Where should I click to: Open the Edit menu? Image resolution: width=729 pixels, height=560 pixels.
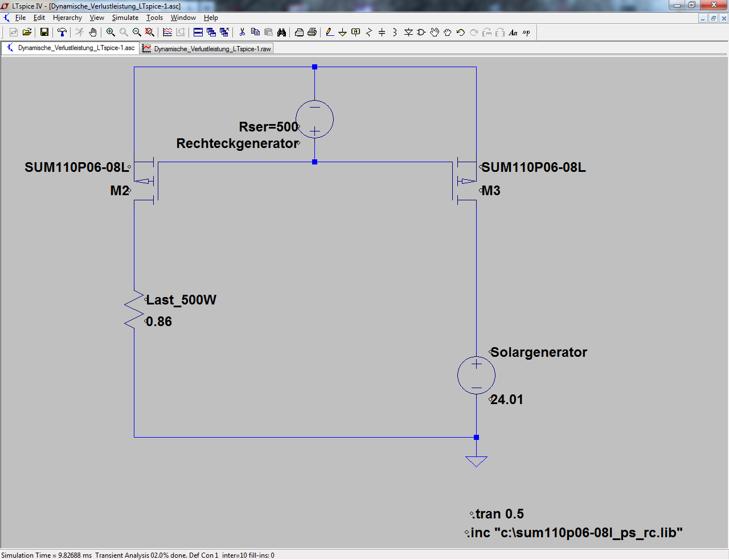click(39, 18)
